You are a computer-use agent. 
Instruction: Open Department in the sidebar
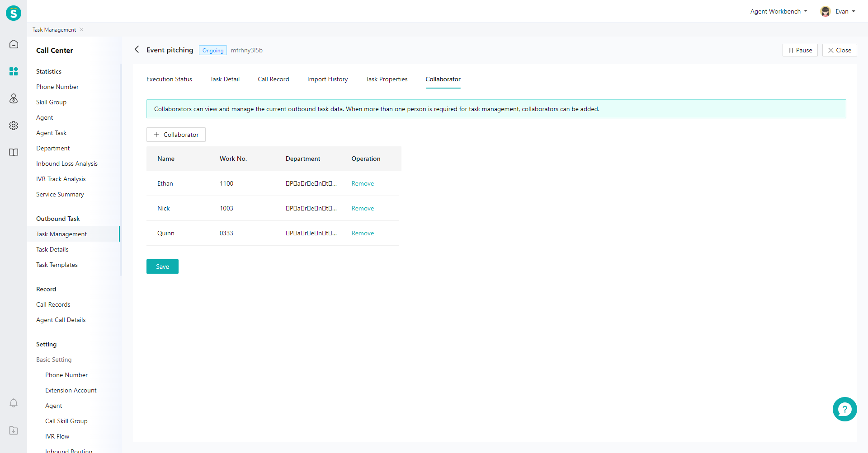(x=53, y=148)
